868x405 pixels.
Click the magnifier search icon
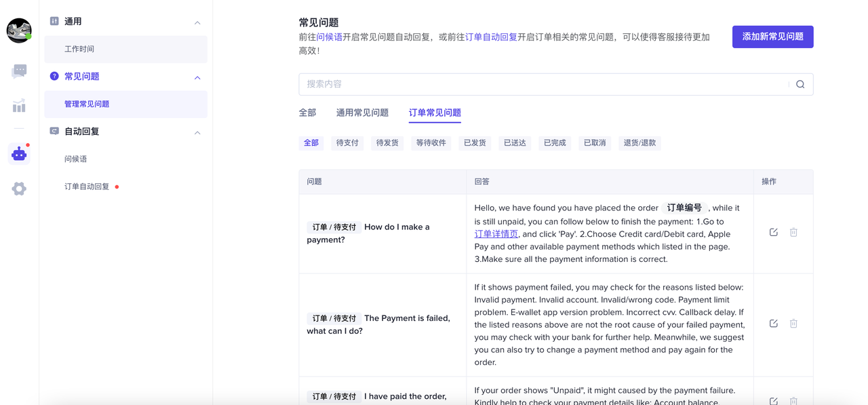(x=800, y=84)
